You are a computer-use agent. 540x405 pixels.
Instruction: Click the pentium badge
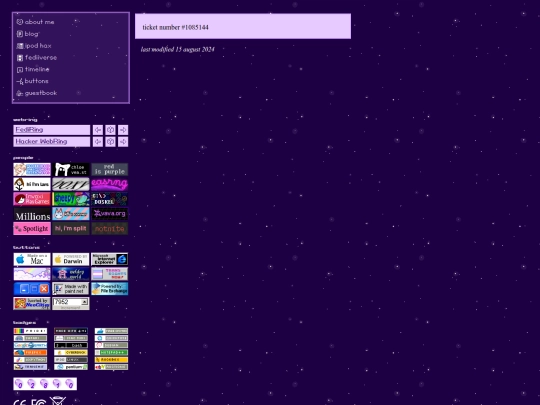pyautogui.click(x=71, y=367)
